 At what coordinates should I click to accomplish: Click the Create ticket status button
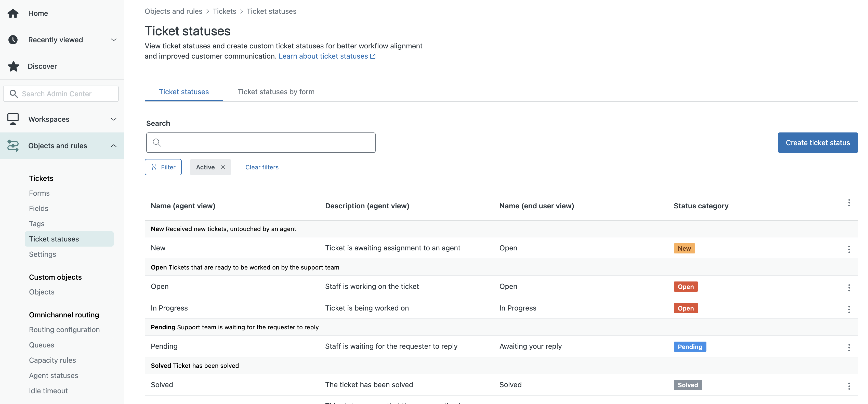point(818,143)
